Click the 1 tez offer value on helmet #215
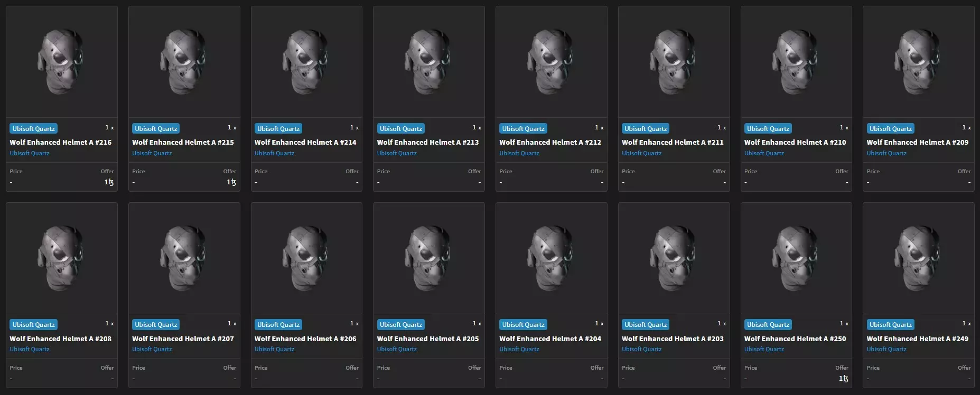Viewport: 980px width, 395px height. pos(231,182)
